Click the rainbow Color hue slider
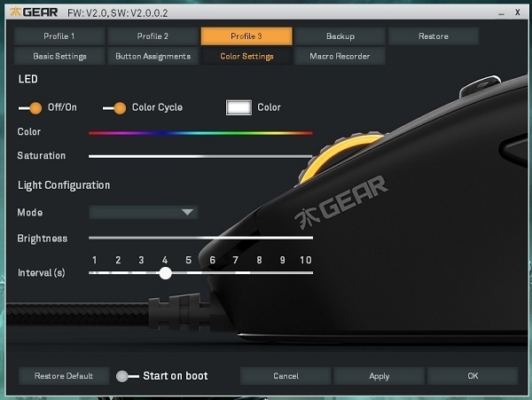The width and height of the screenshot is (532, 400). [x=200, y=133]
